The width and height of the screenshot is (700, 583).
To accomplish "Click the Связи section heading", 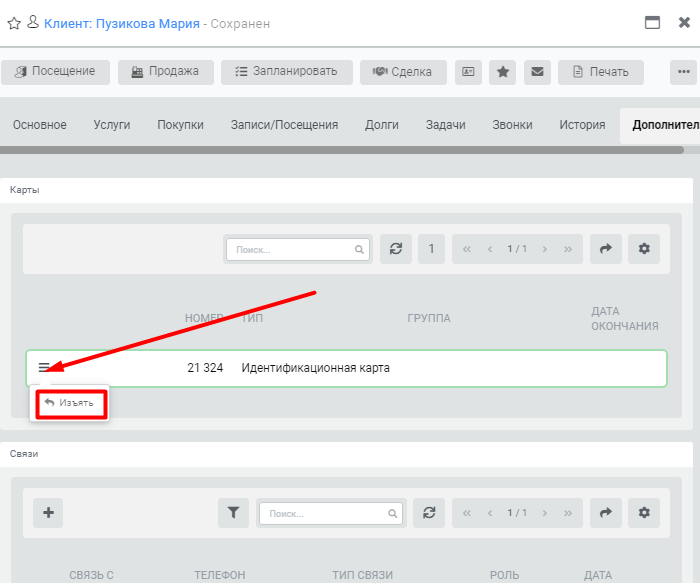I will [x=24, y=454].
